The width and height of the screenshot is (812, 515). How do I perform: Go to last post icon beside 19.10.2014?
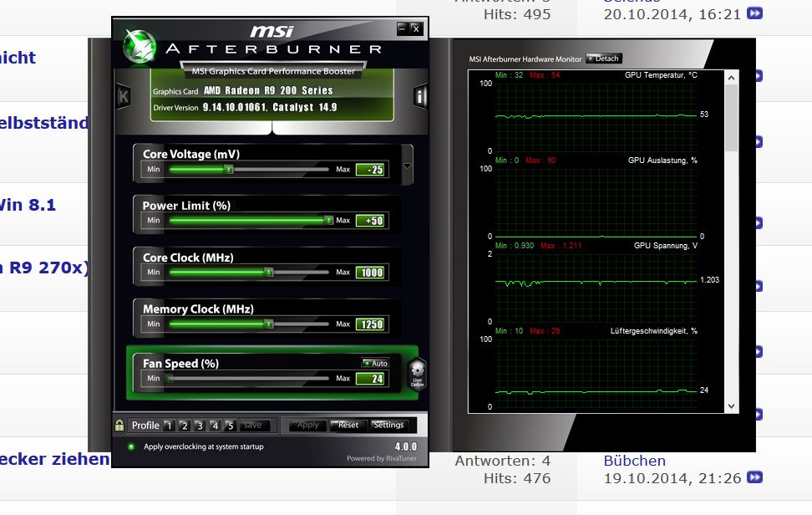click(754, 477)
